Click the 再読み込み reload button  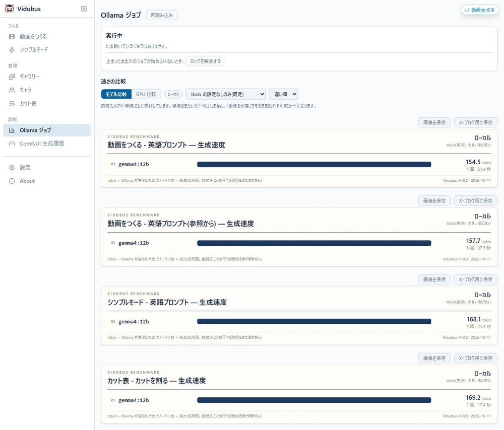pyautogui.click(x=162, y=15)
